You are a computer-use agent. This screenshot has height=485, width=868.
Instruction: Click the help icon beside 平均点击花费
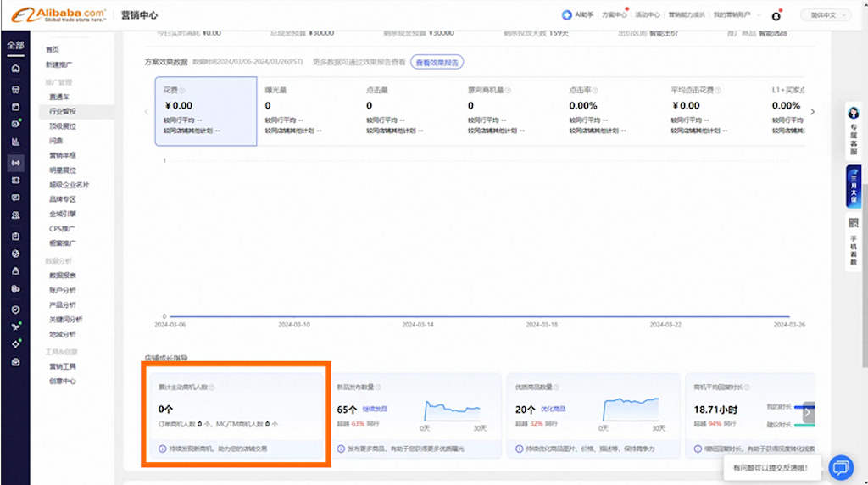point(717,90)
